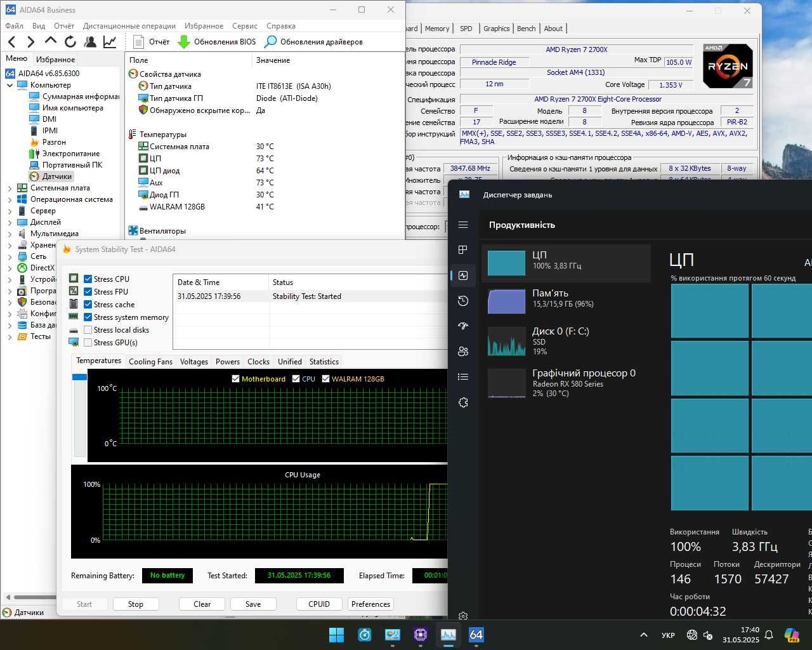The height and width of the screenshot is (650, 812).
Task: Open Task Manager App history icon
Action: click(x=463, y=301)
